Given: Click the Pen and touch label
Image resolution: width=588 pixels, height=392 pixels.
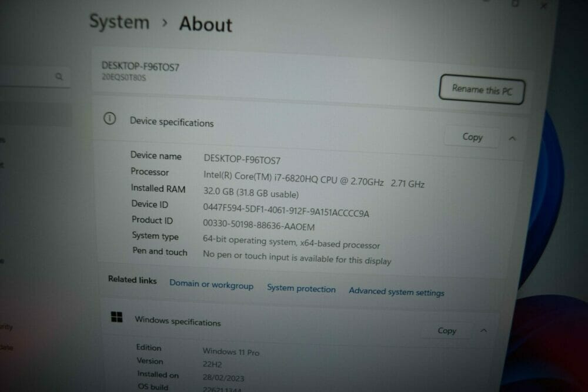Looking at the screenshot, I should coord(160,251).
